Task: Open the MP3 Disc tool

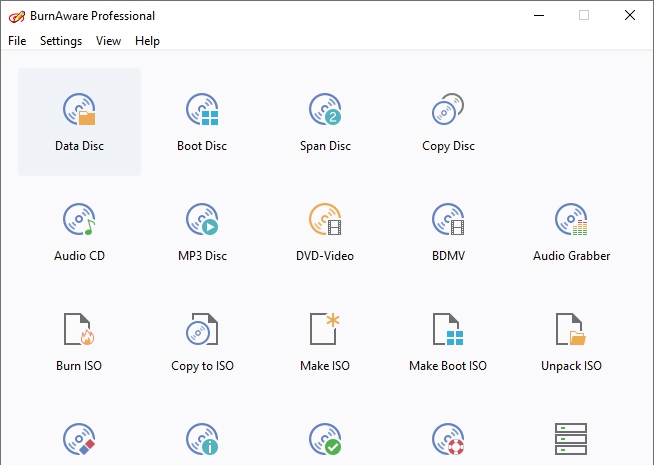Action: tap(202, 232)
